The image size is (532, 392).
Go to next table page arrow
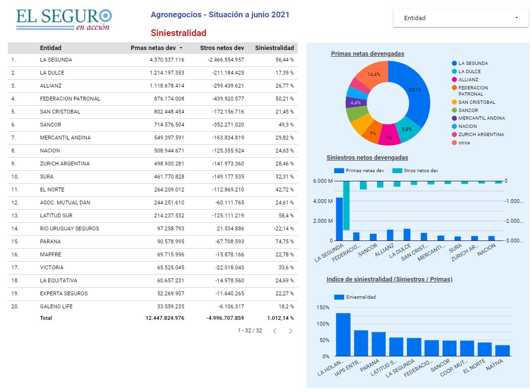[291, 331]
